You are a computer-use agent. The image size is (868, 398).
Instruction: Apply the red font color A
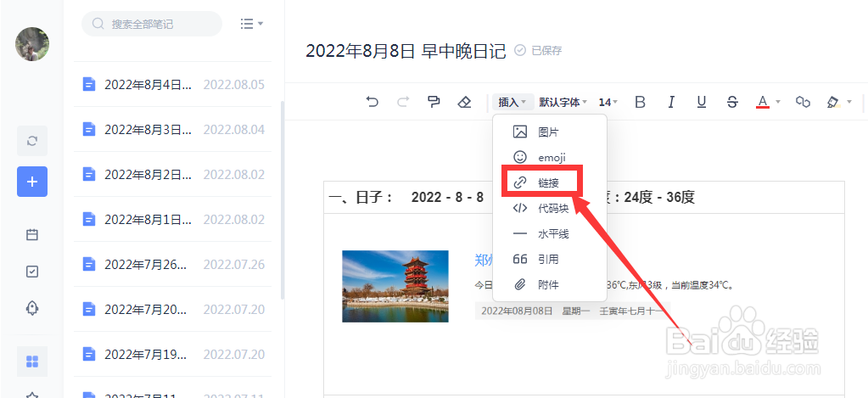click(763, 102)
